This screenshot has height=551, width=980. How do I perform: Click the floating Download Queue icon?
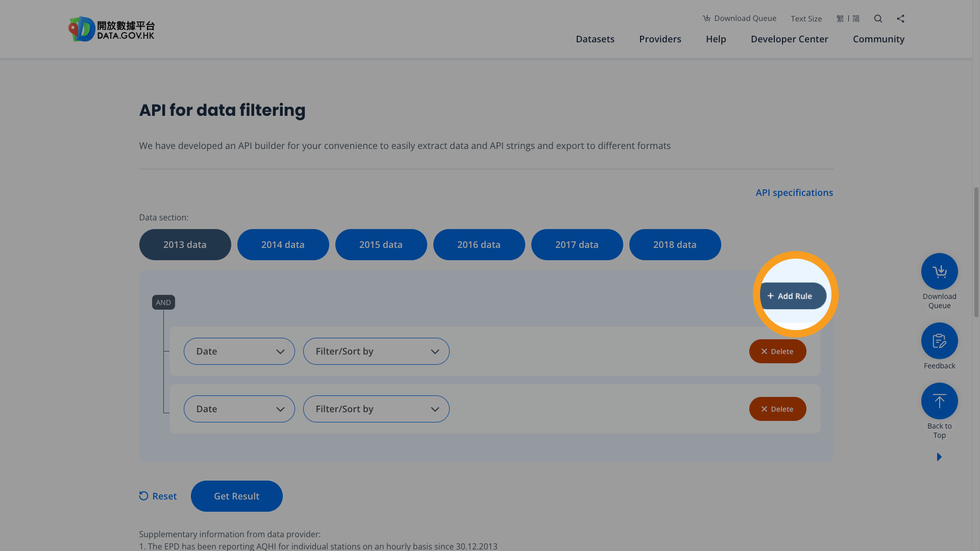point(939,271)
